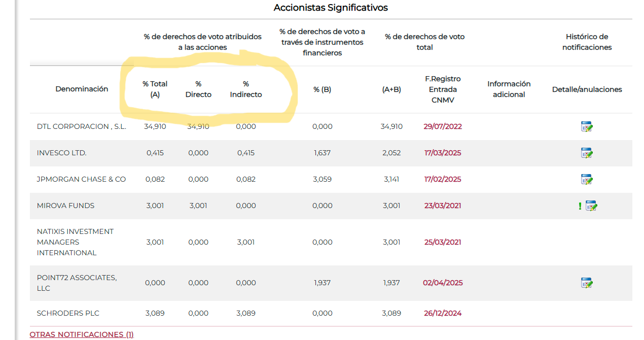Click the % Directo column header
Viewport: 644px width, 340px height.
coord(198,89)
